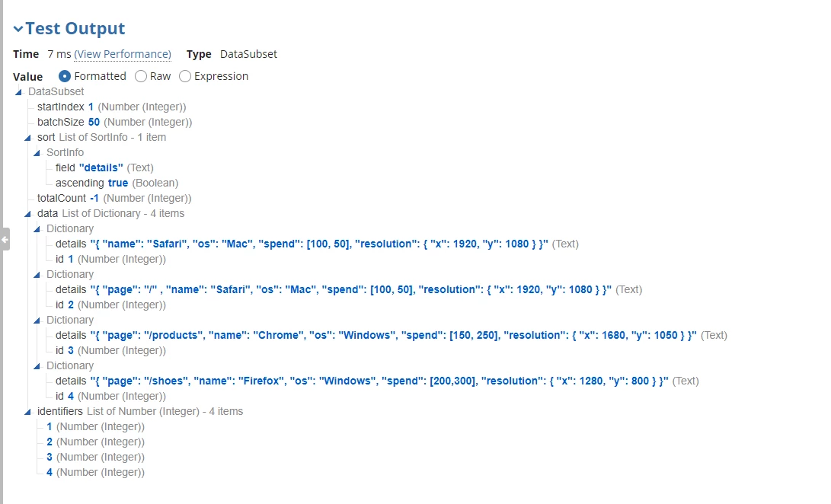Select the totalCount -1 tree row
This screenshot has width=831, height=504.
(x=114, y=198)
